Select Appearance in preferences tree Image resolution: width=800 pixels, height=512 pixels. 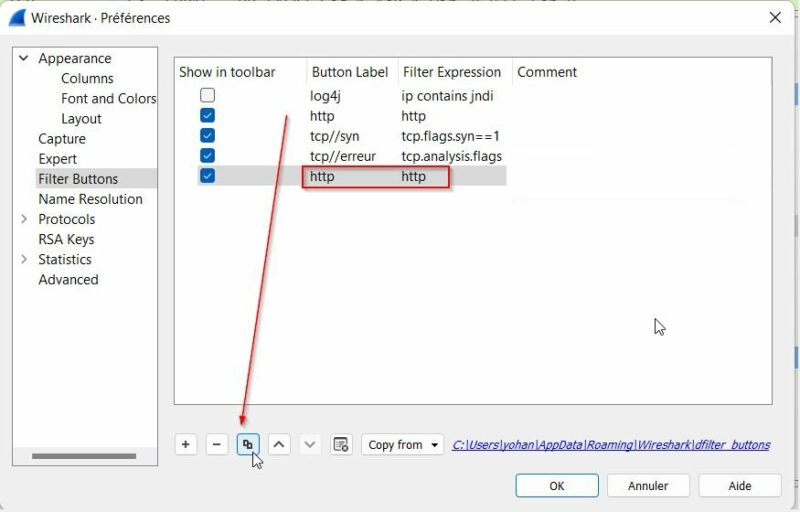[x=74, y=59]
